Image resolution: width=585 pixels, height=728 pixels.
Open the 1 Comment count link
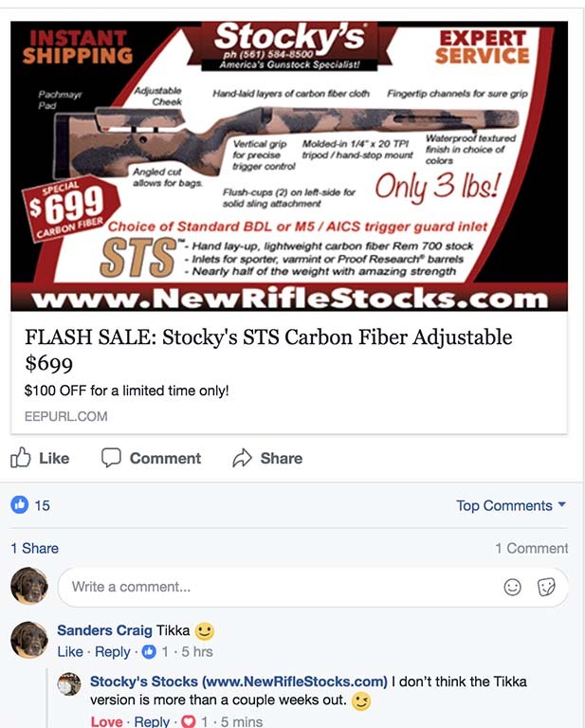pos(532,548)
